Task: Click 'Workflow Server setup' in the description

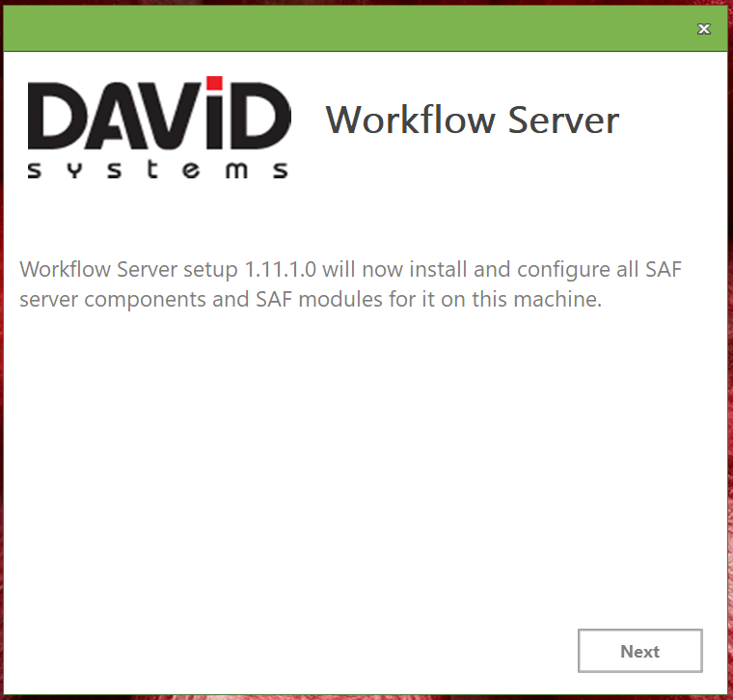Action: 125,268
